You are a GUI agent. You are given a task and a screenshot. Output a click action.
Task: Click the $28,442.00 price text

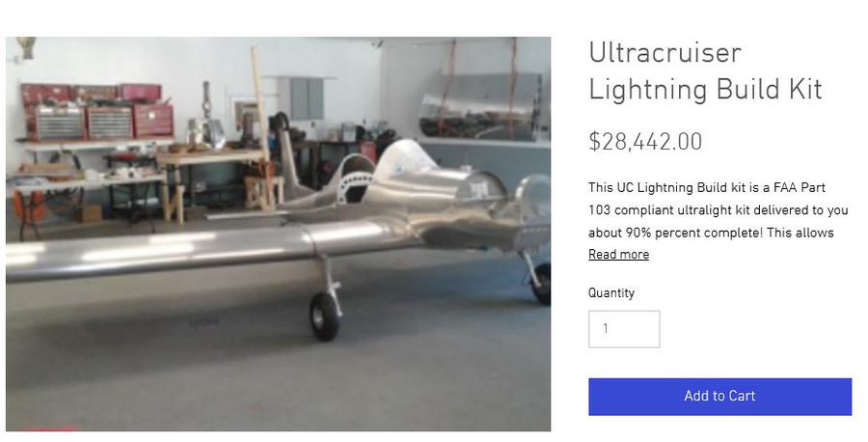pos(645,142)
